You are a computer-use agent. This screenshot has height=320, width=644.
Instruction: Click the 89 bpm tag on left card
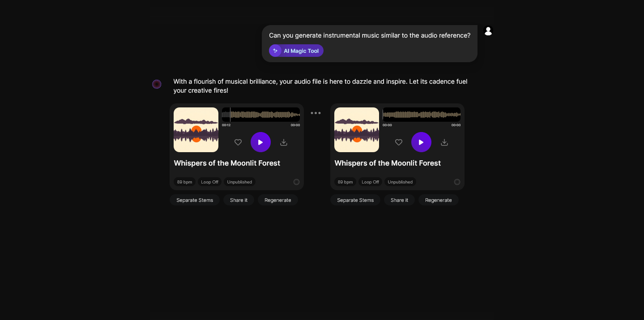[x=184, y=182]
